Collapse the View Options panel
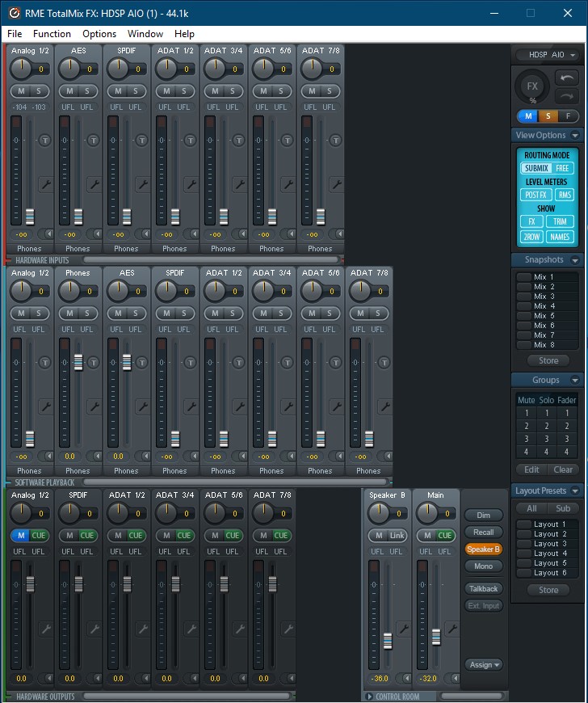The width and height of the screenshot is (588, 703). pos(575,135)
